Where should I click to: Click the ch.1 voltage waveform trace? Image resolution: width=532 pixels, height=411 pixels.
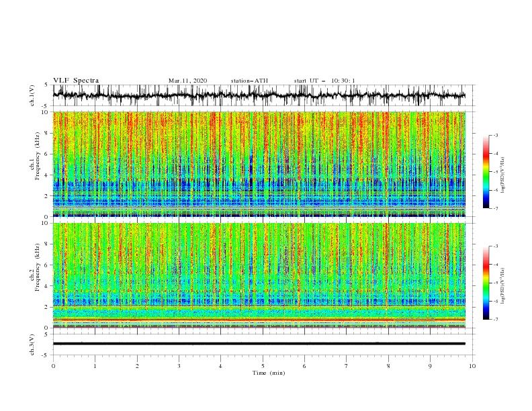[x=259, y=95]
